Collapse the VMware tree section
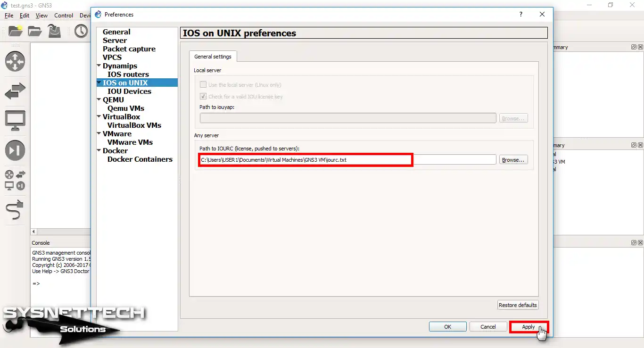Screen dimensions: 644x348 (99, 134)
